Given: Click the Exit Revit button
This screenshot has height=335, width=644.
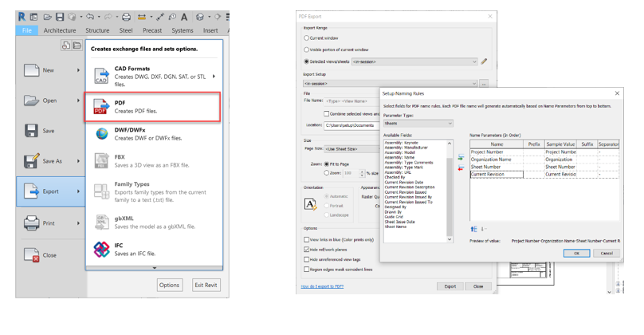Looking at the screenshot, I should pyautogui.click(x=206, y=285).
